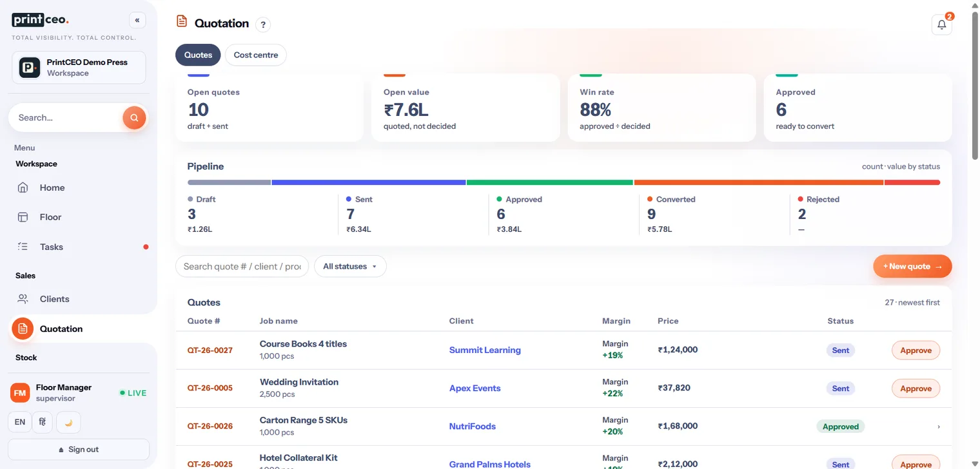Open the notifications bell icon
Image resolution: width=980 pixels, height=469 pixels.
click(x=941, y=24)
